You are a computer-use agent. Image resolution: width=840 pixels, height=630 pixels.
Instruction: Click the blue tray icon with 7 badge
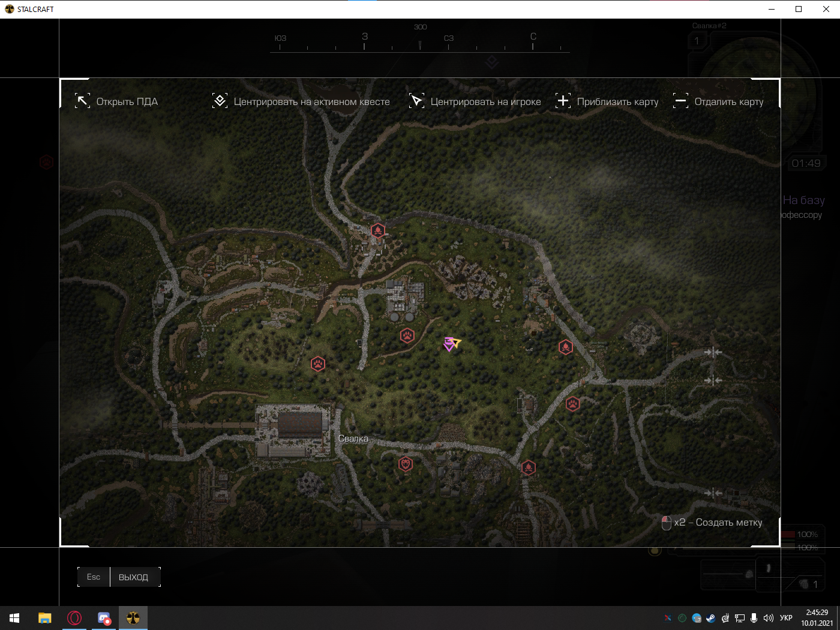click(697, 618)
